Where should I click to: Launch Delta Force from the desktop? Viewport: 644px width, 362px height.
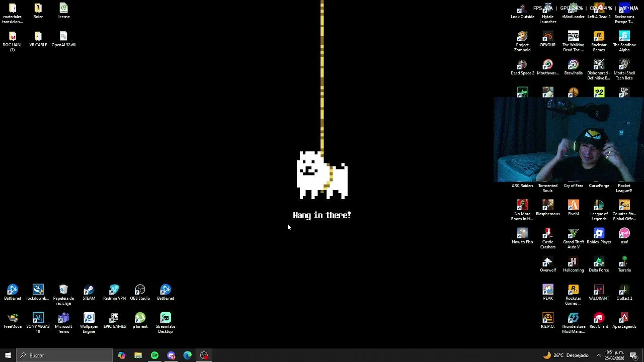599,264
